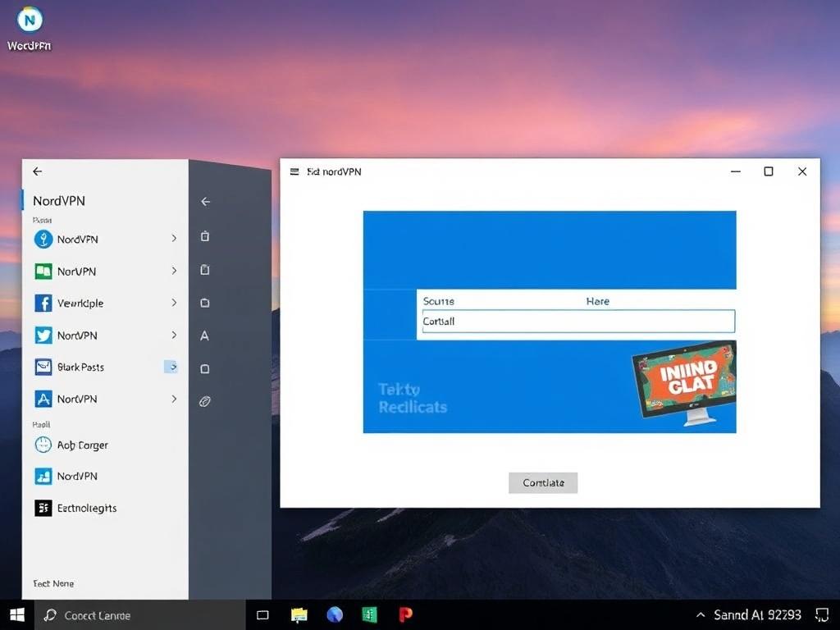Click the monitor game banner thumbnail
The image size is (840, 630).
click(685, 382)
